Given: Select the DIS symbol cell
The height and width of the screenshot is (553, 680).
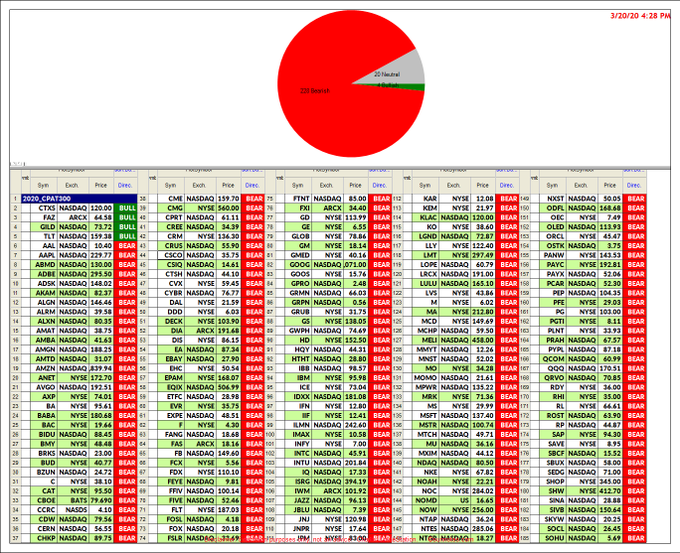Looking at the screenshot, I should click(x=171, y=340).
